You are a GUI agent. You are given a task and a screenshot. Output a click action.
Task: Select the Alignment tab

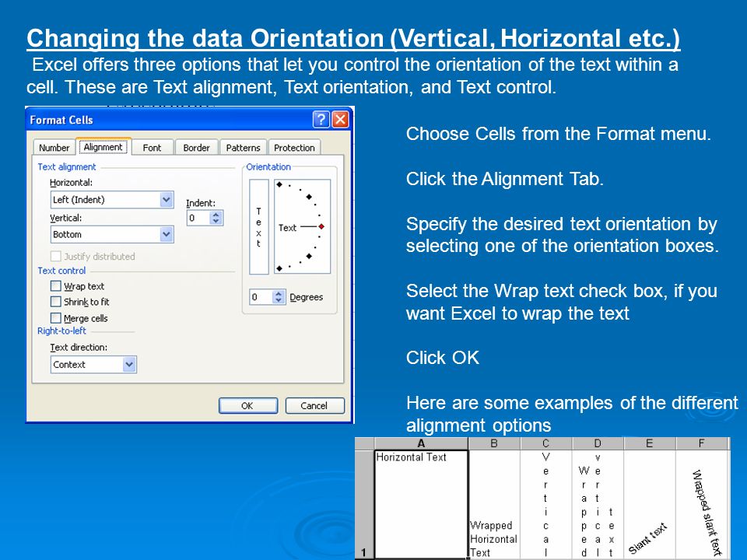pos(103,147)
